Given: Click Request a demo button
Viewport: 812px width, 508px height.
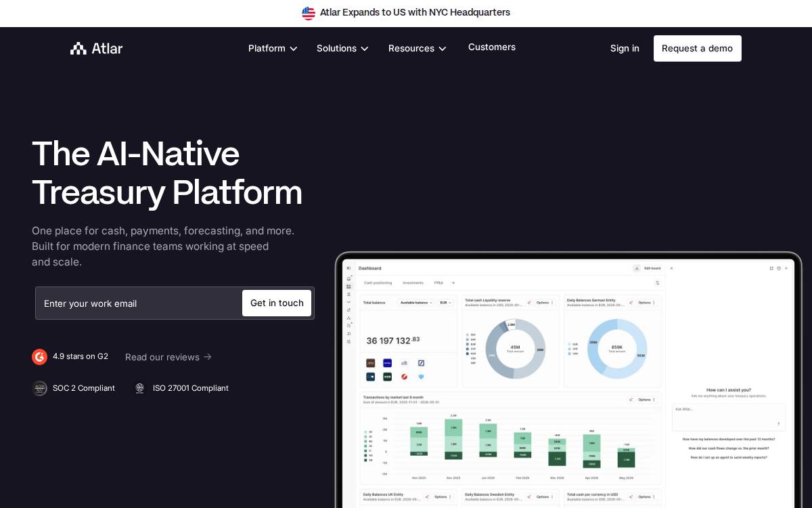Looking at the screenshot, I should tap(698, 48).
